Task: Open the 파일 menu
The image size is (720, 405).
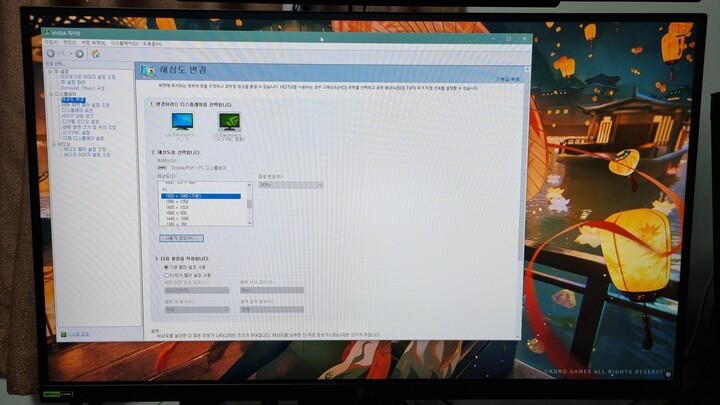Action: click(x=51, y=43)
